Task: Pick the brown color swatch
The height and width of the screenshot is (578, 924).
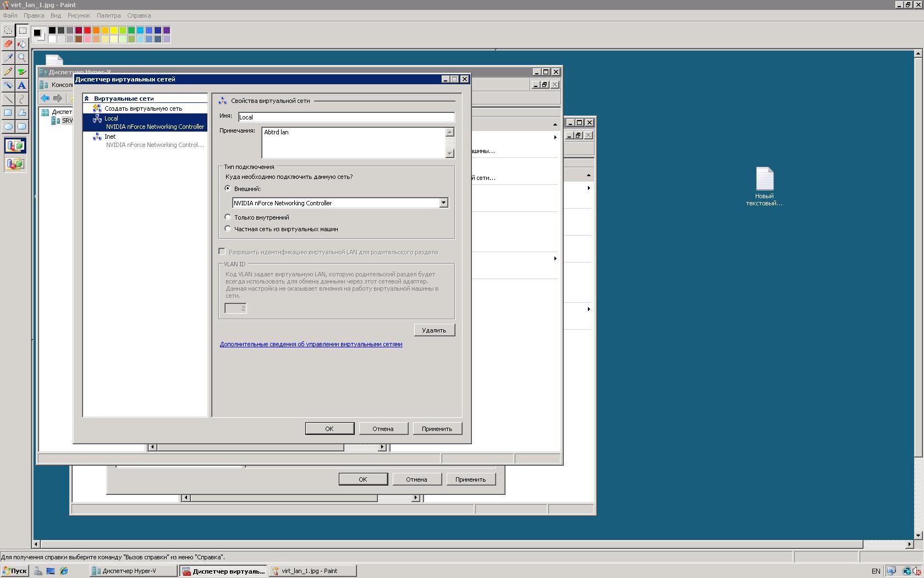Action: coord(79,39)
